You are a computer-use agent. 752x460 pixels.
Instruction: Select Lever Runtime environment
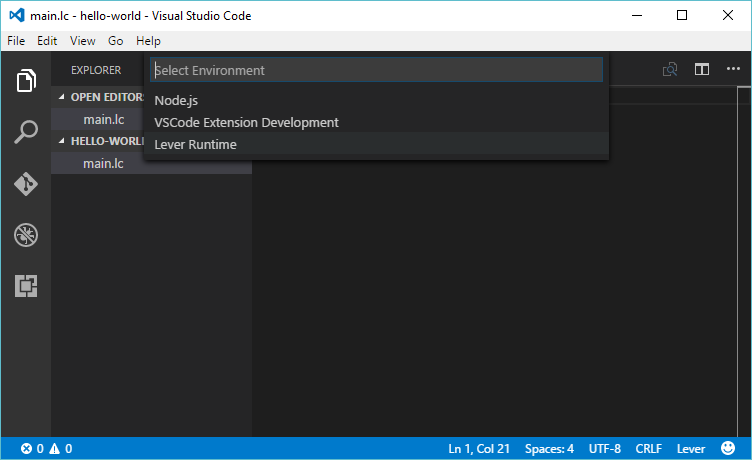click(x=195, y=144)
